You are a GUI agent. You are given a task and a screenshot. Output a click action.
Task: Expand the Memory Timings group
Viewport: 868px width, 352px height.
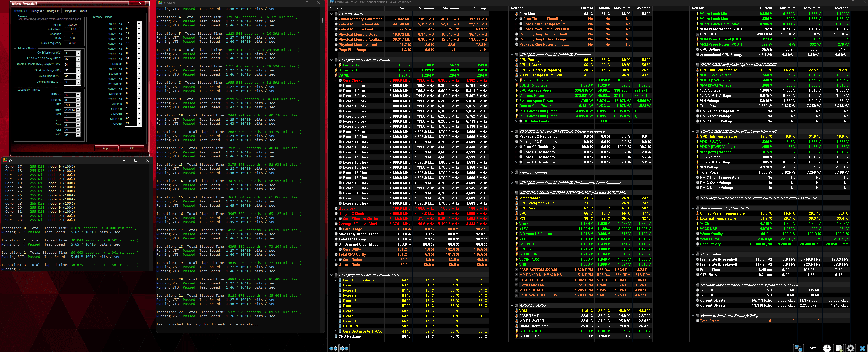pyautogui.click(x=512, y=173)
